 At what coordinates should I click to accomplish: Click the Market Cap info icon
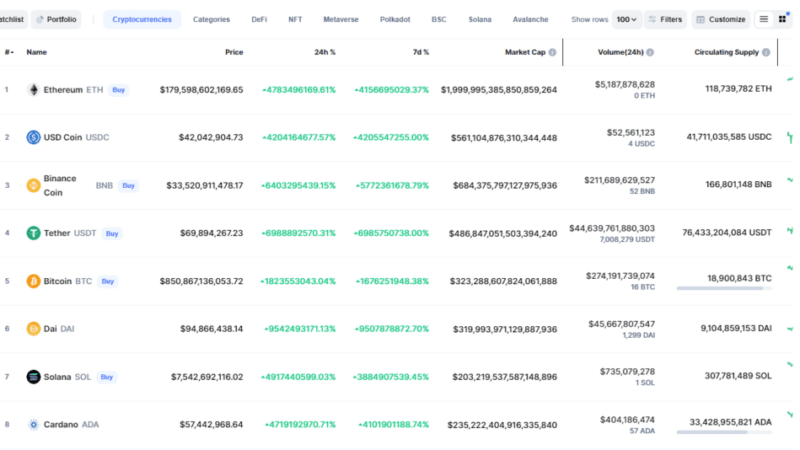[552, 52]
